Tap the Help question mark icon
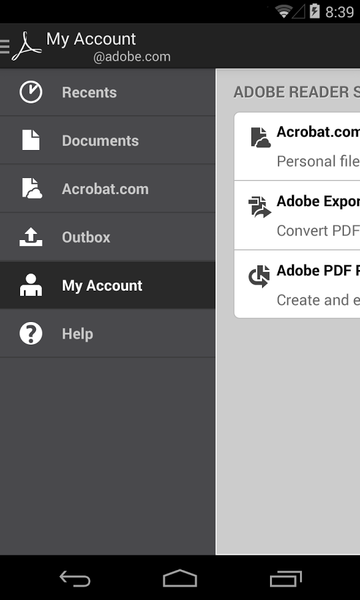This screenshot has width=360, height=600. (31, 333)
